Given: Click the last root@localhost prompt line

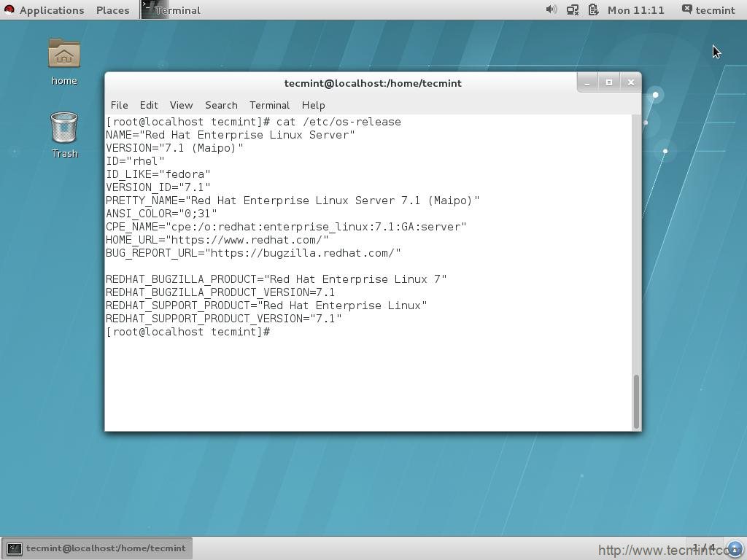Looking at the screenshot, I should [188, 332].
